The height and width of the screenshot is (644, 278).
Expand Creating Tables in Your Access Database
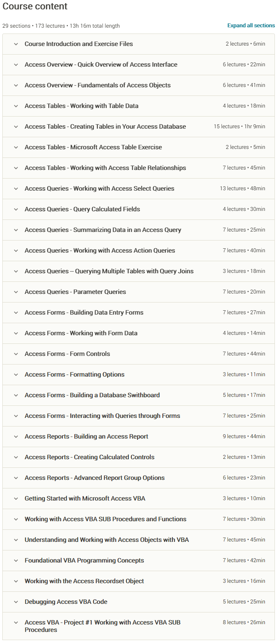point(16,127)
